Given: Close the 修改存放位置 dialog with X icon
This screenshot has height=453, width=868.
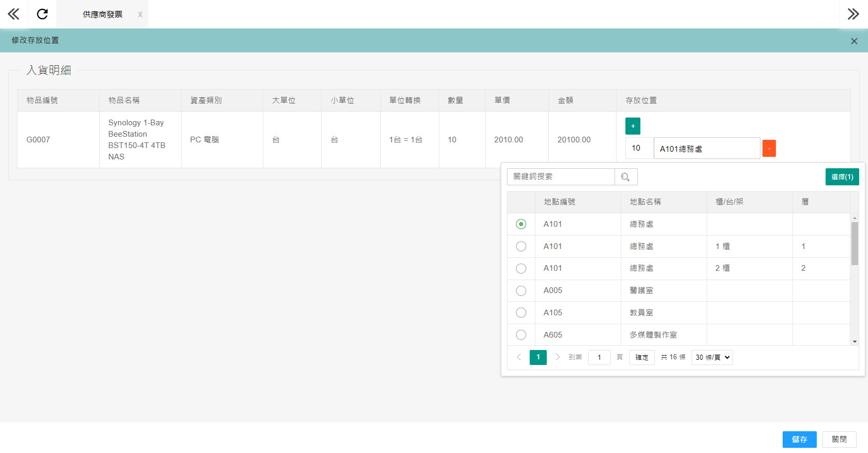Looking at the screenshot, I should click(x=854, y=41).
